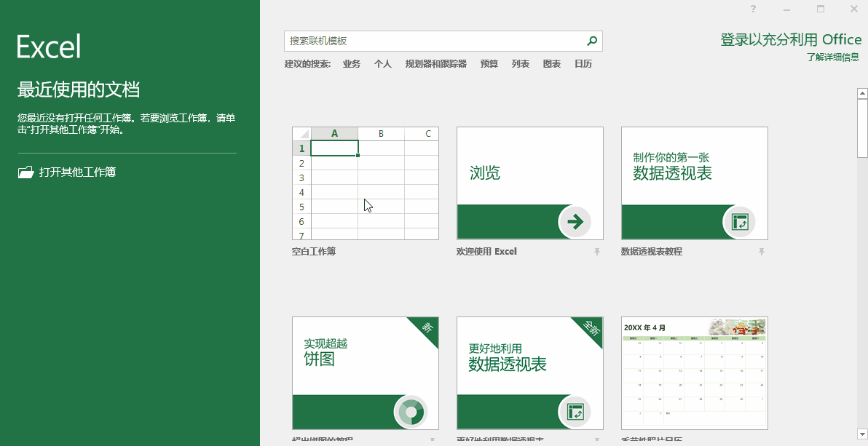Viewport: 868px width, 446px height.
Task: Minimize the Excel window
Action: (x=786, y=9)
